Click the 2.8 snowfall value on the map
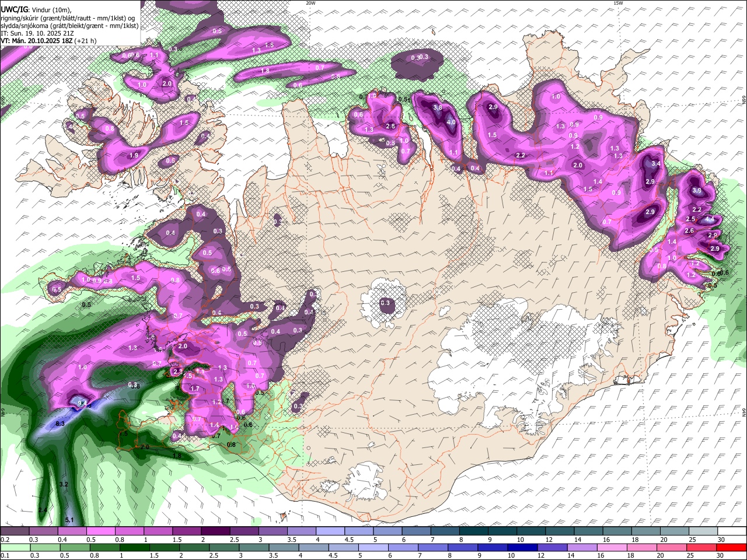The image size is (747, 560). click(391, 126)
